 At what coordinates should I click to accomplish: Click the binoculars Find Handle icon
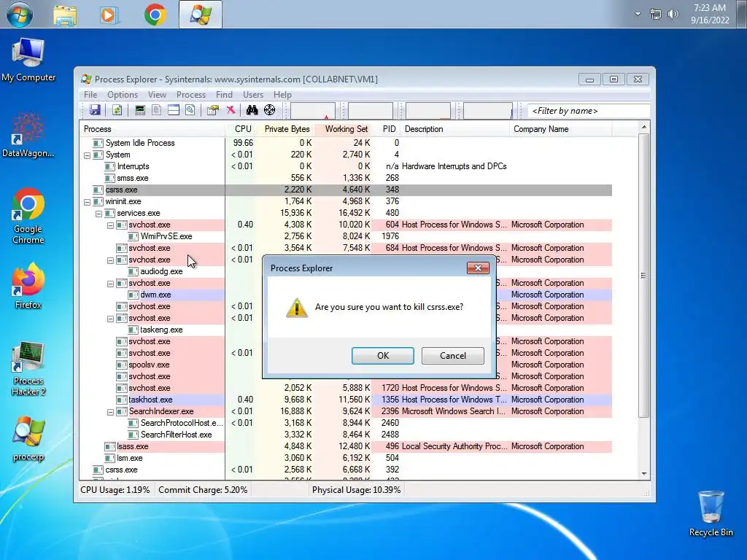tap(252, 111)
